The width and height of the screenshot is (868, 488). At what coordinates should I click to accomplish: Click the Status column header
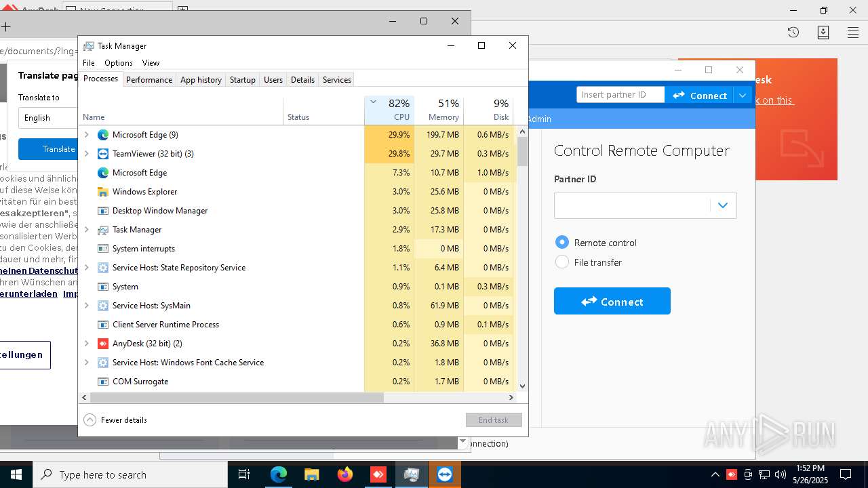(x=323, y=111)
